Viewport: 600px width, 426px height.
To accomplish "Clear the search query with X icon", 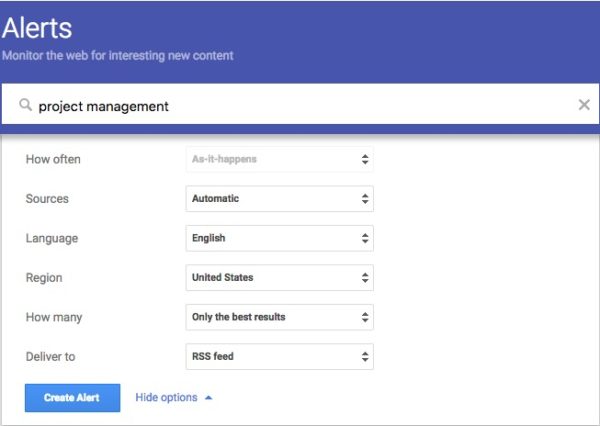I will click(x=584, y=104).
